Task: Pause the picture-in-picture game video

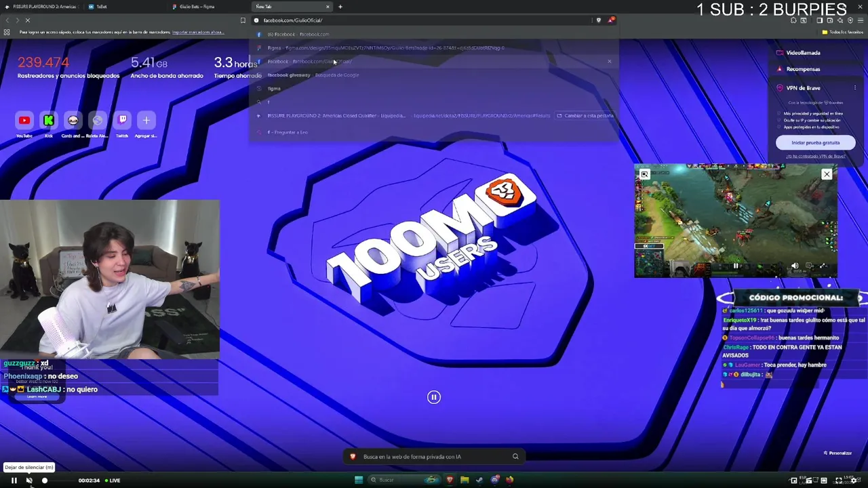Action: [x=736, y=266]
